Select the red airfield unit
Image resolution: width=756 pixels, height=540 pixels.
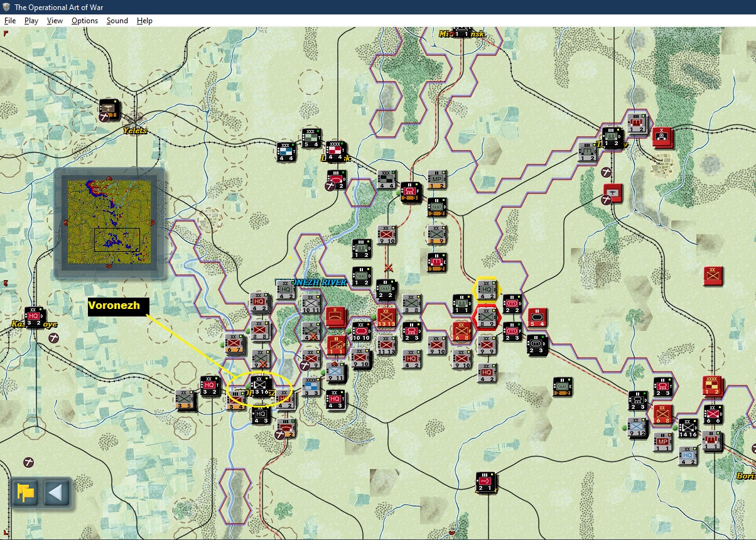[612, 193]
